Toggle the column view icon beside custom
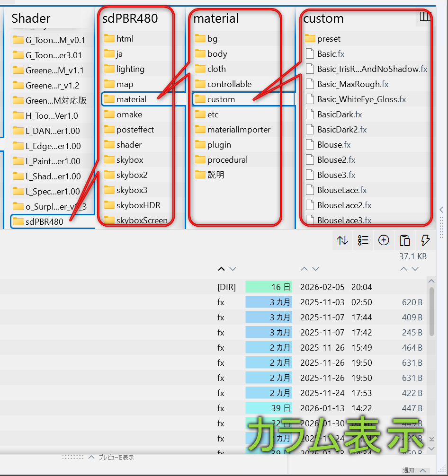This screenshot has width=448, height=476. [425, 17]
